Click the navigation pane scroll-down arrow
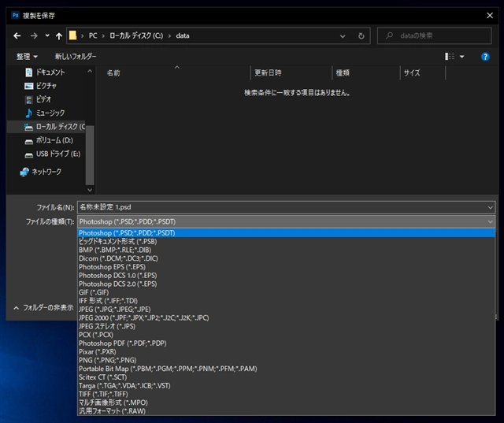Screen dimensions: 504x423 [x=90, y=190]
